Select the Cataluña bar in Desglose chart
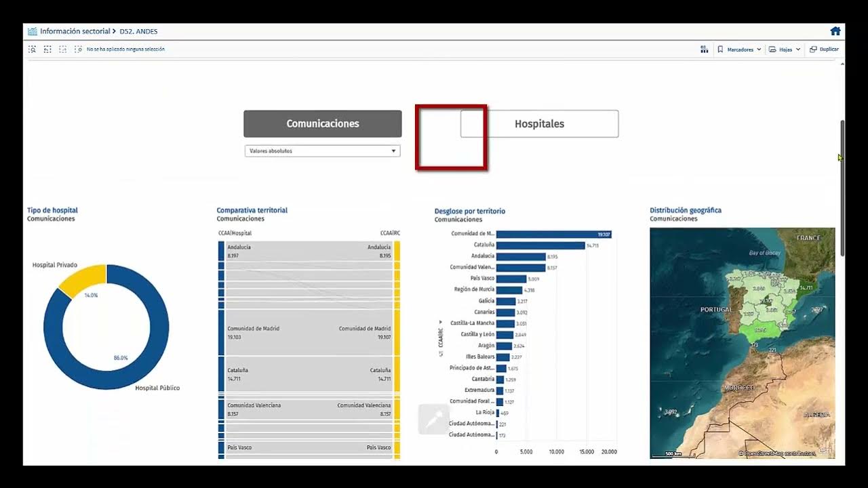Viewport: 868px width, 488px height. (540, 245)
